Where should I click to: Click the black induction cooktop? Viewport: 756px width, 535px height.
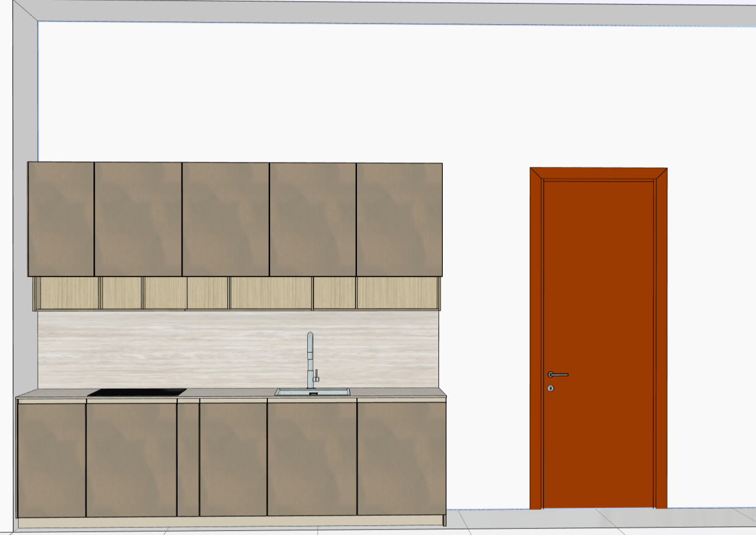point(137,392)
